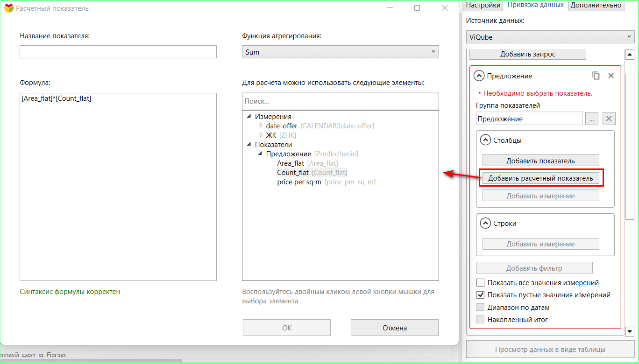Click the Поиск... search field
This screenshot has height=364, width=639.
click(341, 101)
